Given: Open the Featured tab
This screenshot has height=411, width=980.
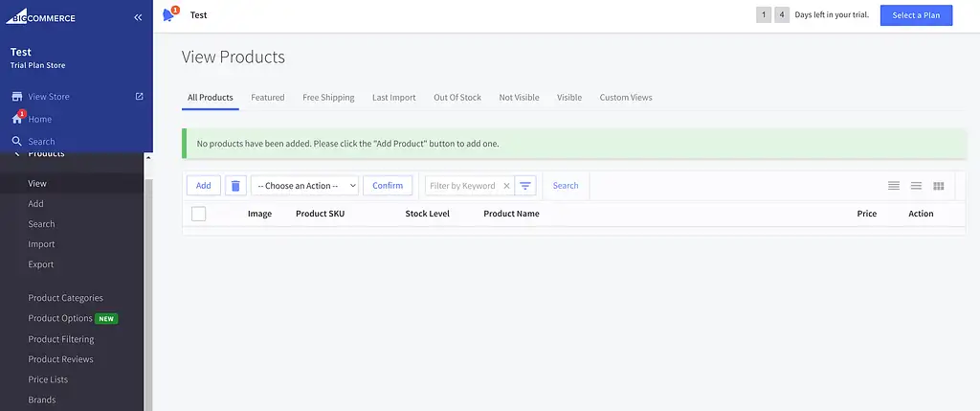Looking at the screenshot, I should [268, 98].
